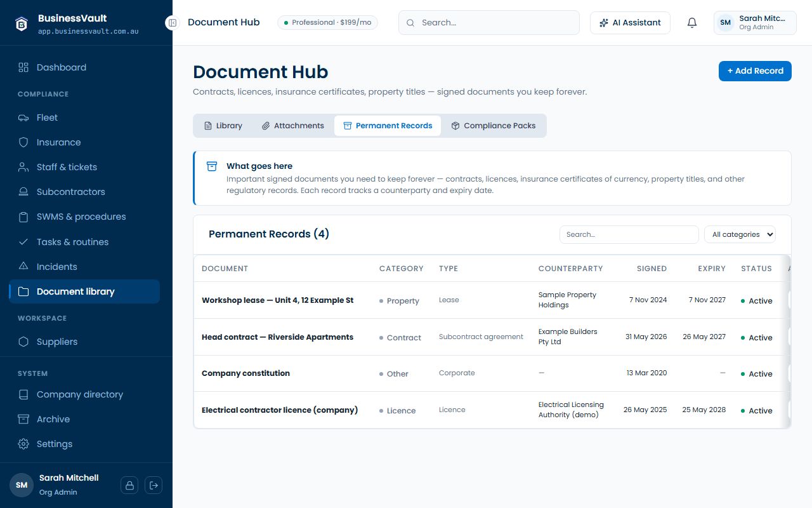
Task: Open the Insurance section
Action: pyautogui.click(x=84, y=142)
